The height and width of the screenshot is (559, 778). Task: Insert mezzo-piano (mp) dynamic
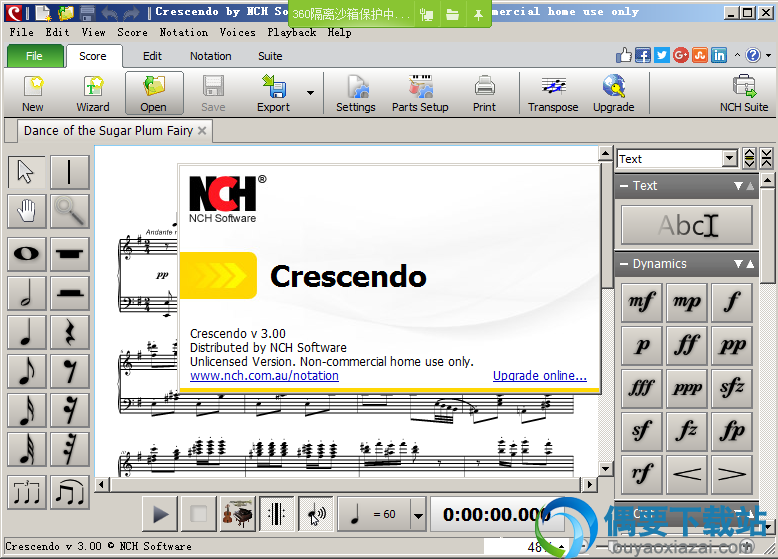coord(687,303)
